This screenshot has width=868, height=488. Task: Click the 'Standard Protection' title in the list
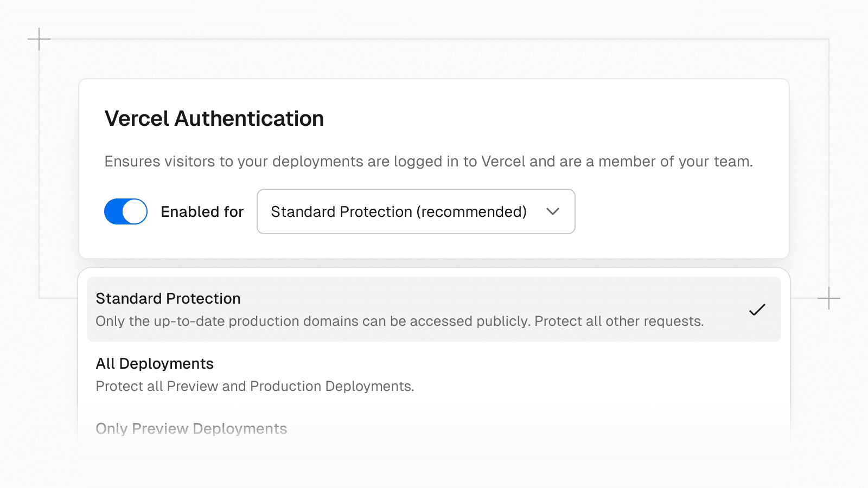[x=168, y=298]
